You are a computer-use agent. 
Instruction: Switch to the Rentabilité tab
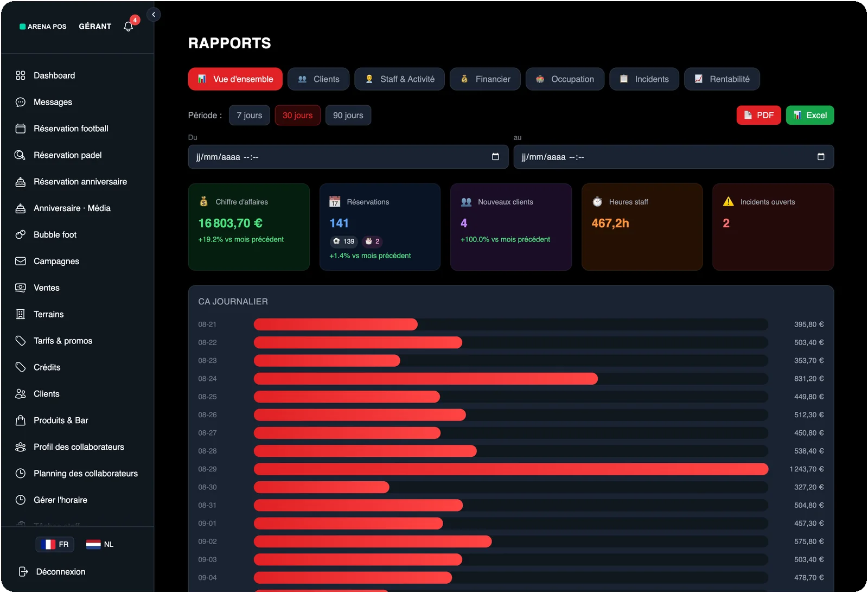pyautogui.click(x=722, y=79)
